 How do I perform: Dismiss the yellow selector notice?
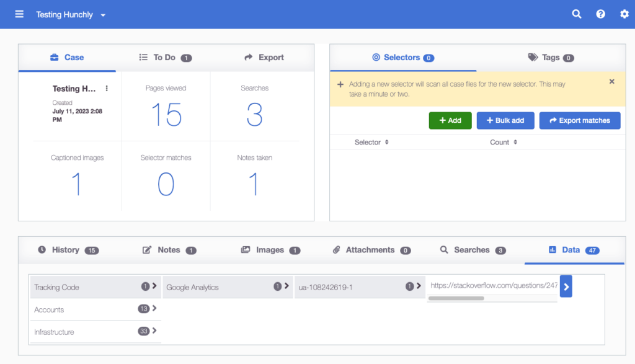[611, 81]
